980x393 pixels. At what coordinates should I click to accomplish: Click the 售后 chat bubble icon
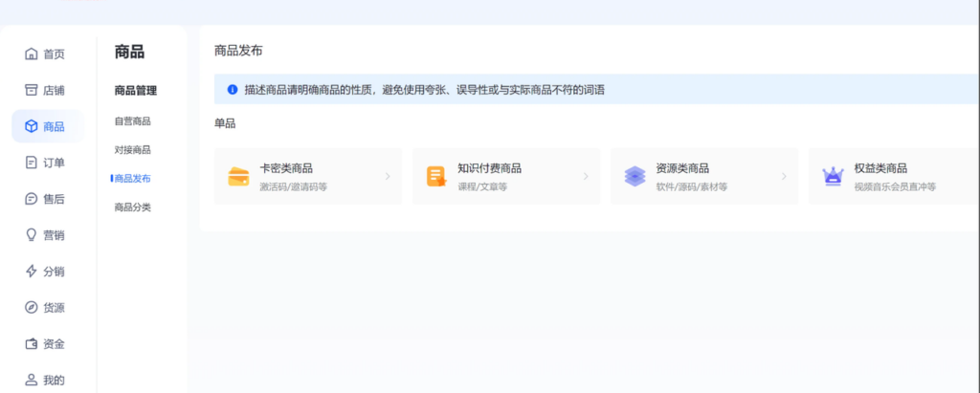coord(32,199)
